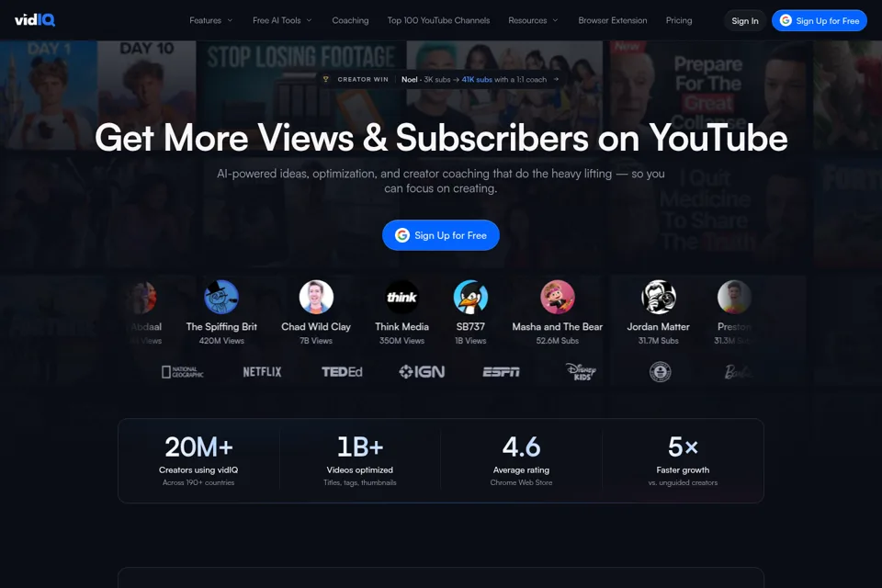The width and height of the screenshot is (882, 588).
Task: Click the '420M Views' text
Action: point(221,341)
